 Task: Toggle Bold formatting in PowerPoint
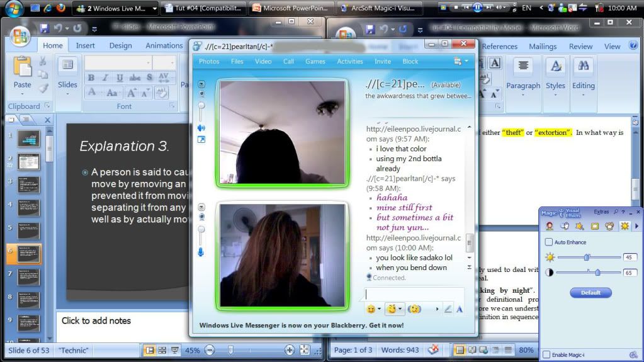(x=91, y=77)
